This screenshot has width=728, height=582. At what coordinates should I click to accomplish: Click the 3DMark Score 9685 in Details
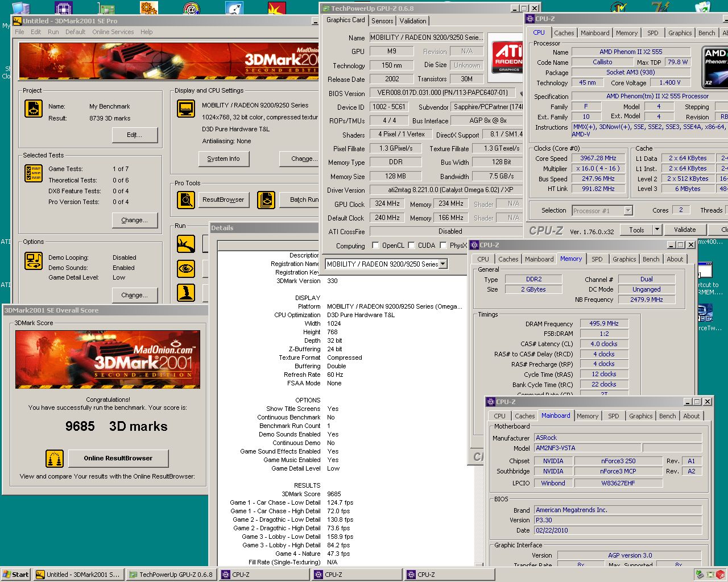tap(334, 494)
